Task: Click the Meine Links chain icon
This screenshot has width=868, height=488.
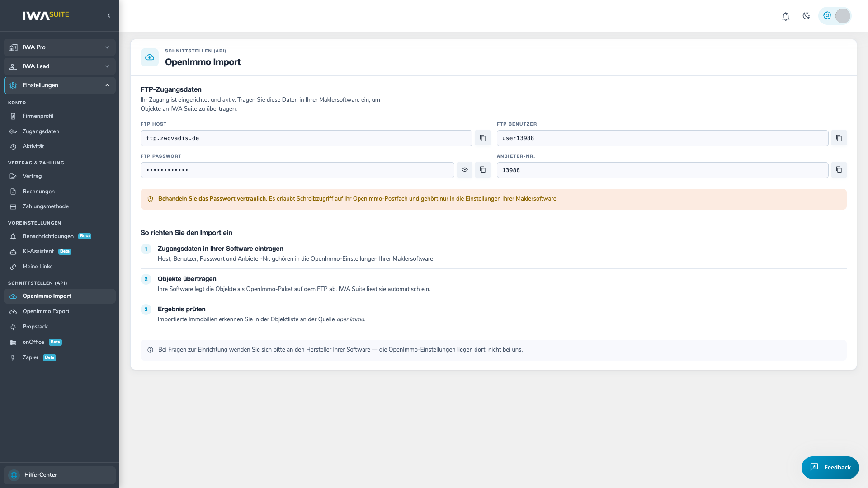Action: pos(13,267)
